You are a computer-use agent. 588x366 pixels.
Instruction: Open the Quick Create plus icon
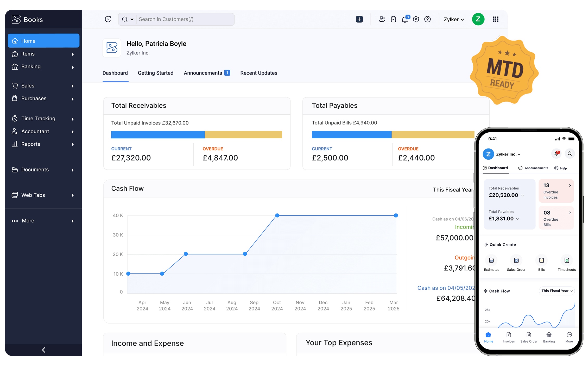point(359,19)
